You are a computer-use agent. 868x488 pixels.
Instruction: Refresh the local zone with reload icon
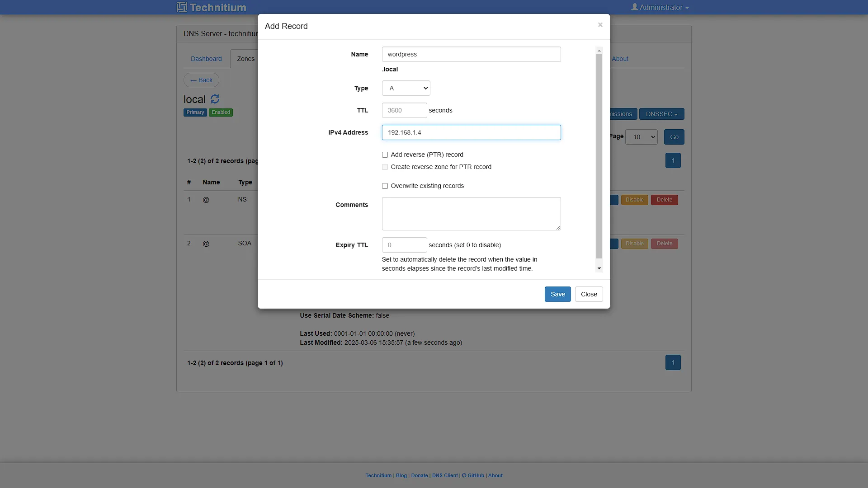pos(215,99)
